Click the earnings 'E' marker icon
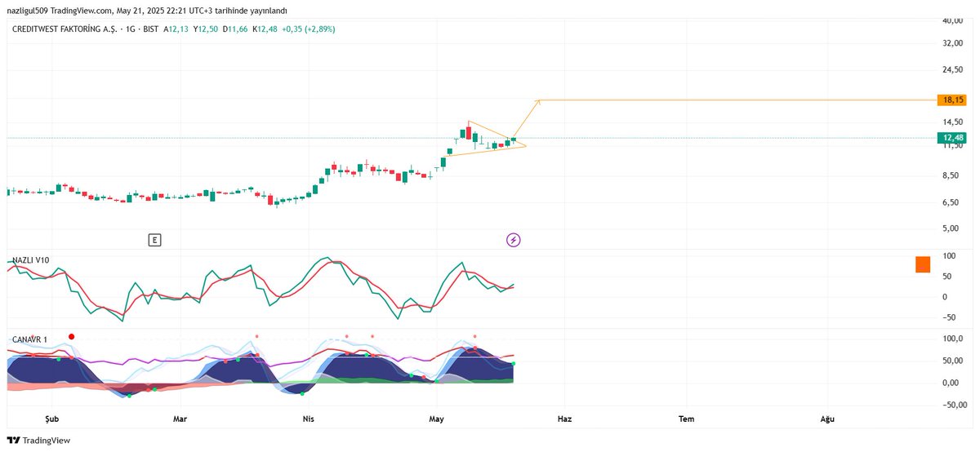Viewport: 980px width, 452px height. 154,240
